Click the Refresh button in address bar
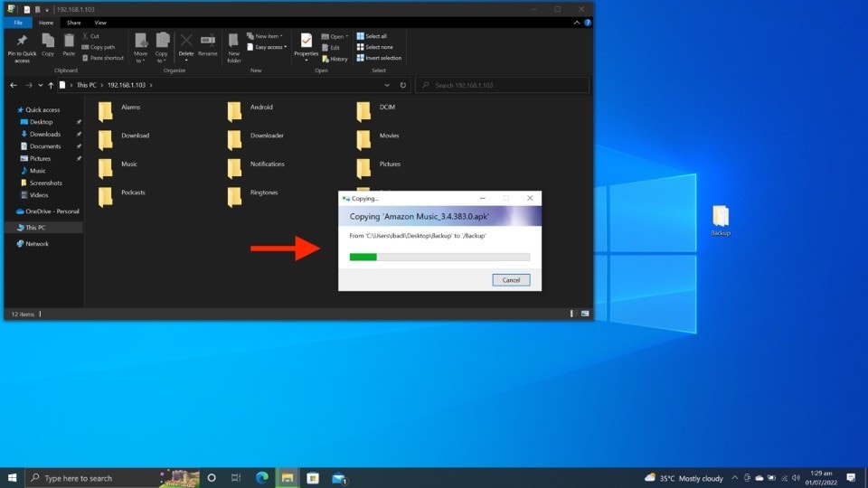Viewport: 868px width, 488px height. (x=403, y=85)
